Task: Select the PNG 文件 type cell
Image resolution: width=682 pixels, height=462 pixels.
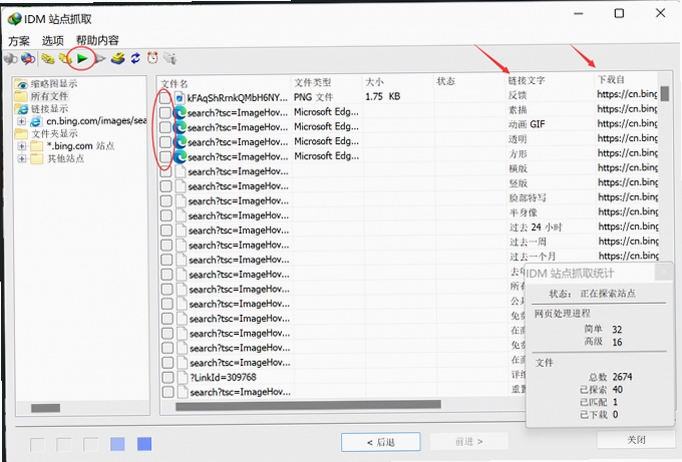Action: (x=313, y=97)
